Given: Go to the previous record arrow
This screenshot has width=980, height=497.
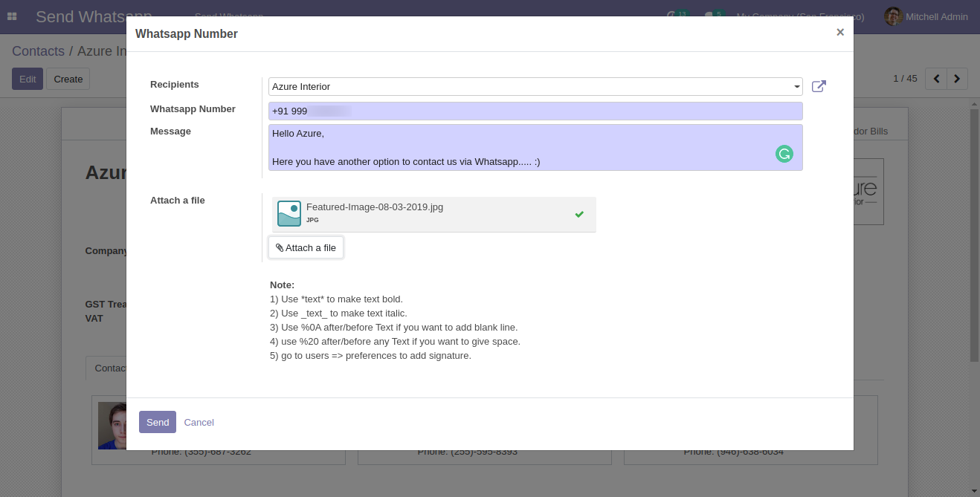Looking at the screenshot, I should coord(936,78).
